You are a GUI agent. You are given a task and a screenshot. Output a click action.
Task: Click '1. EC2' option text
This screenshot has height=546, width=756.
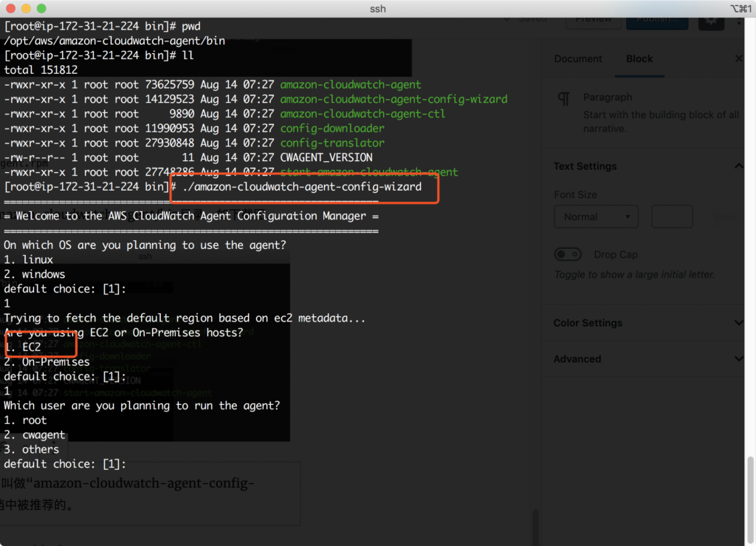pos(23,347)
